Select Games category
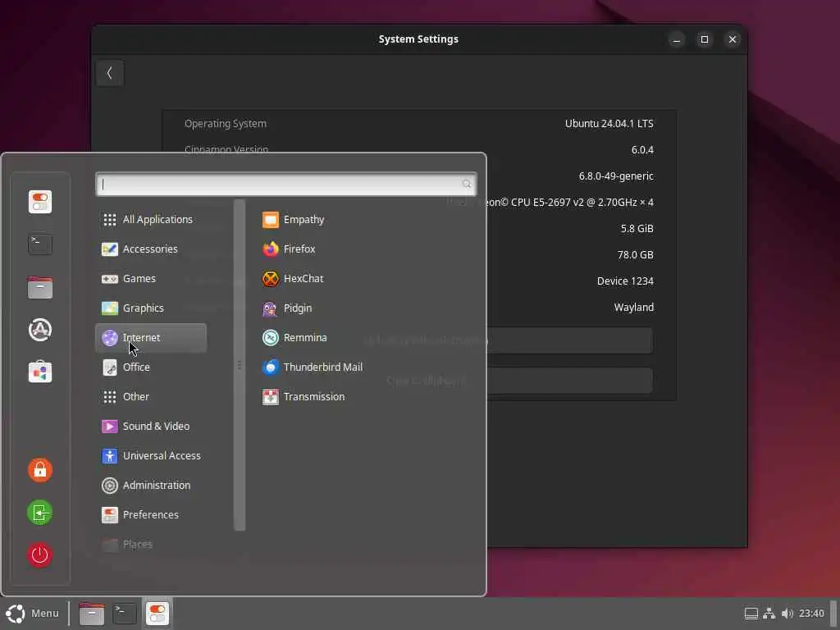The image size is (840, 630). pos(151,279)
